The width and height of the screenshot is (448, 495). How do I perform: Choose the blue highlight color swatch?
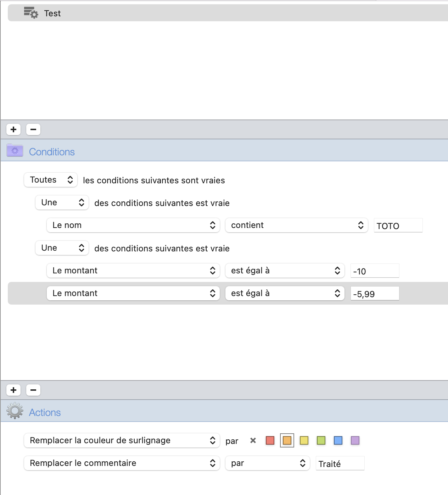click(338, 440)
